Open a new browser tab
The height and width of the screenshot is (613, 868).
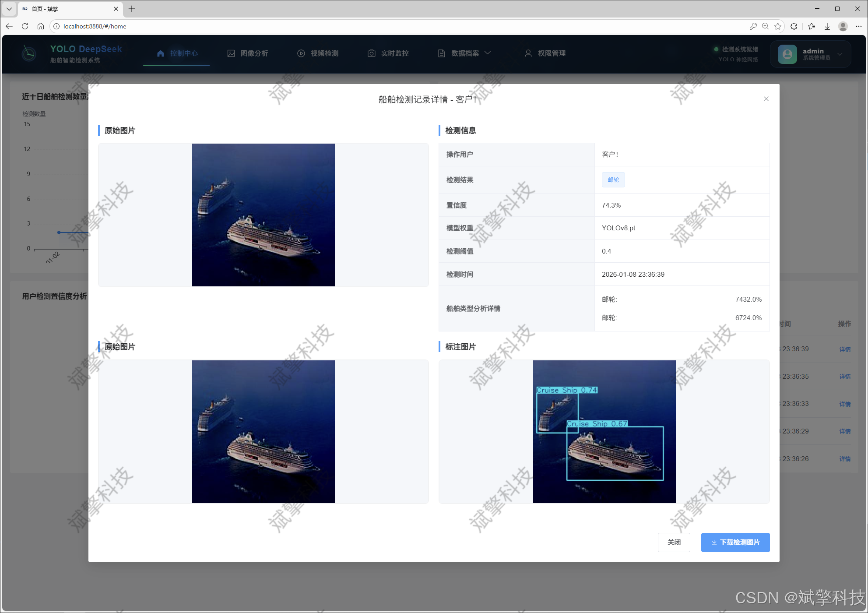(132, 9)
